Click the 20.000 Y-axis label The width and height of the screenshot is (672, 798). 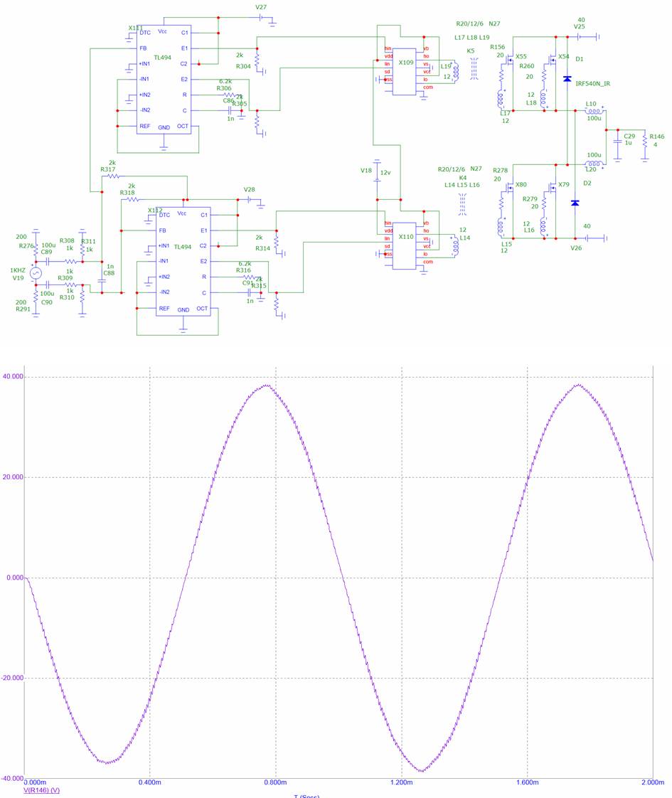(x=14, y=477)
